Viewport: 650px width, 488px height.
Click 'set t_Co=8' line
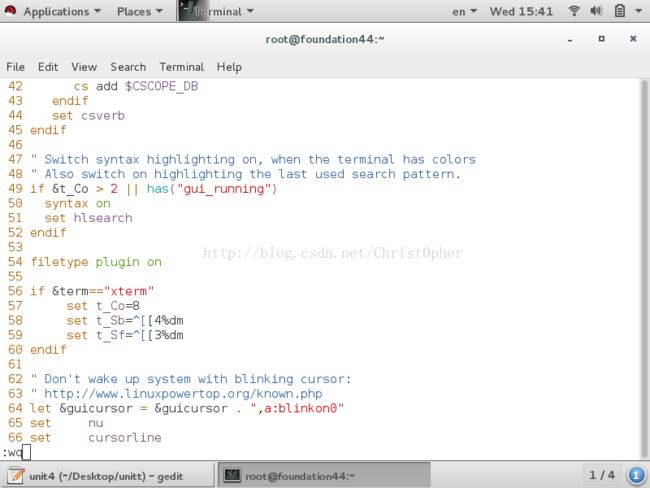pos(103,306)
